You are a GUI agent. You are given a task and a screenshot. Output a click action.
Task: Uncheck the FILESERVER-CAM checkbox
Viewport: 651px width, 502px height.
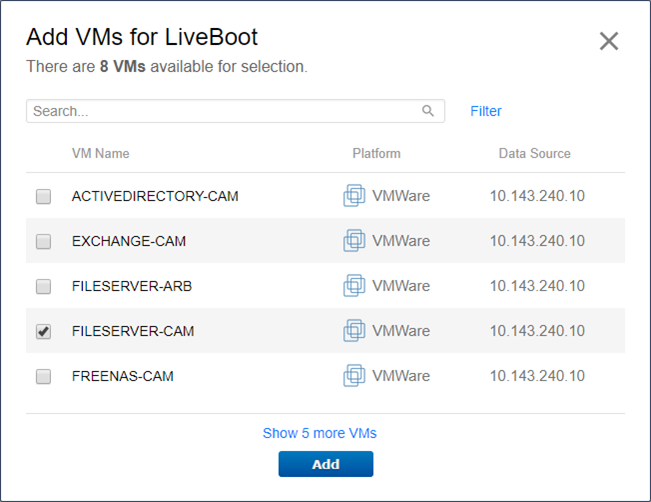[x=44, y=332]
